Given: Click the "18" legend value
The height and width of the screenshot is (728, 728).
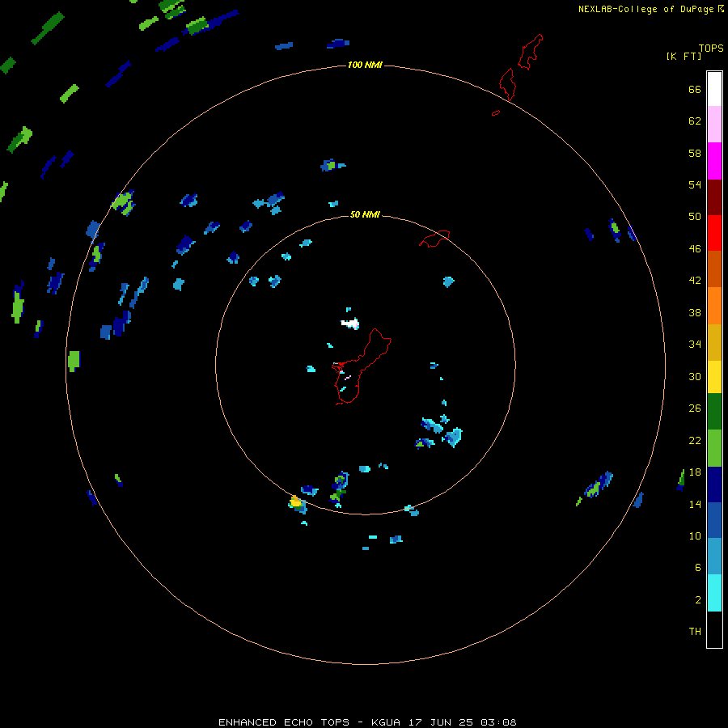Looking at the screenshot, I should click(x=695, y=472).
